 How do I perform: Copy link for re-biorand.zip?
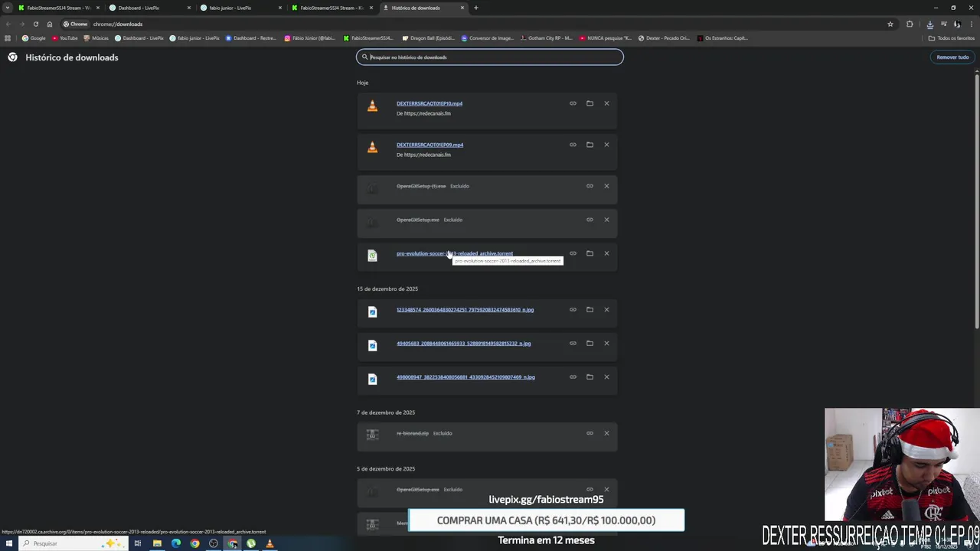[590, 433]
